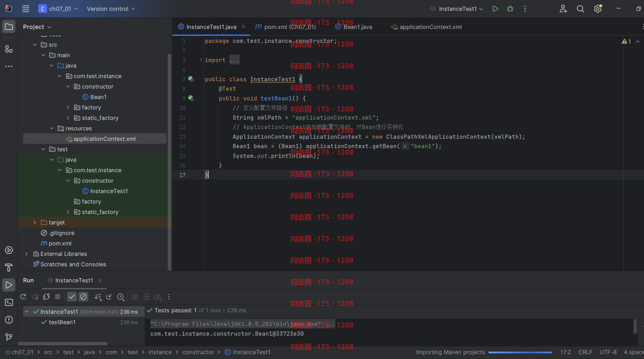This screenshot has height=359, width=644.
Task: Expand External Libraries node
Action: click(x=26, y=254)
